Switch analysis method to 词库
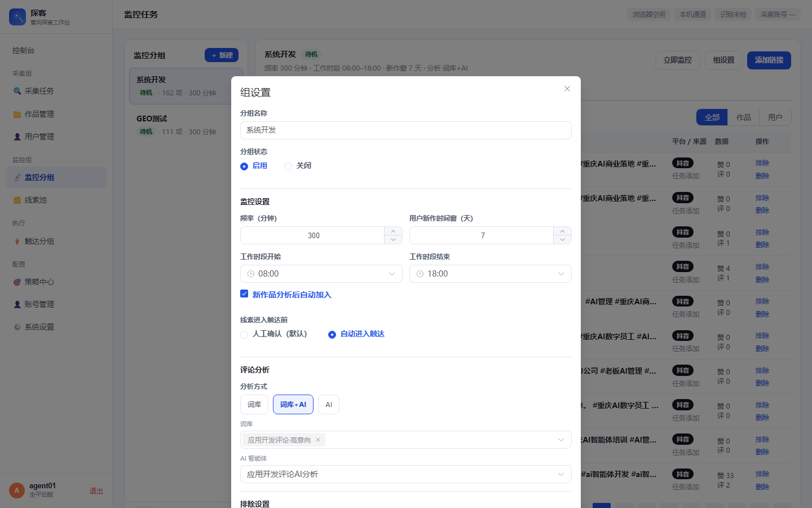 (x=254, y=404)
